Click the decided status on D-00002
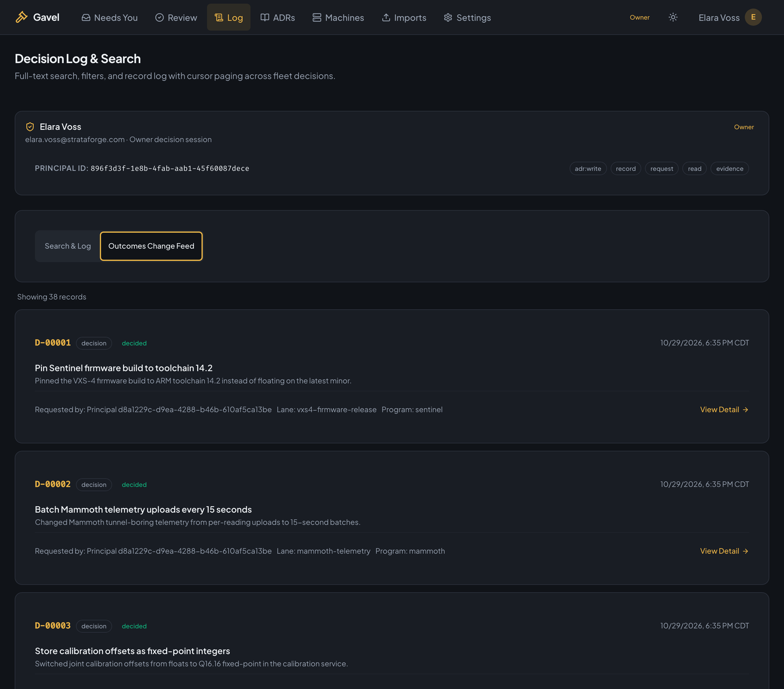 click(134, 485)
